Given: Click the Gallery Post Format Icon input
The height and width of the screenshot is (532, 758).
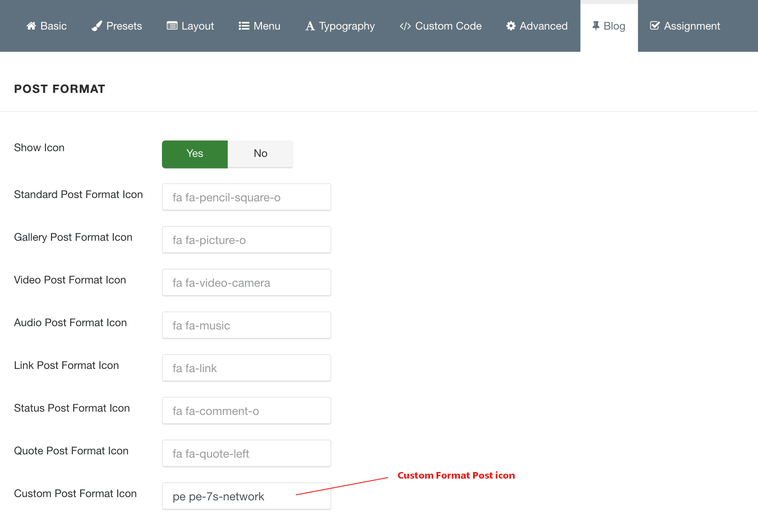Looking at the screenshot, I should coord(247,240).
